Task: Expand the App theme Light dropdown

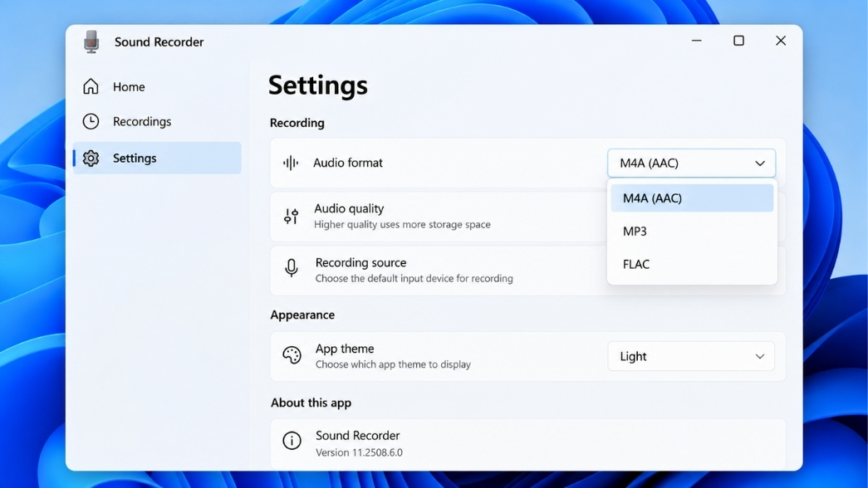Action: (x=691, y=356)
